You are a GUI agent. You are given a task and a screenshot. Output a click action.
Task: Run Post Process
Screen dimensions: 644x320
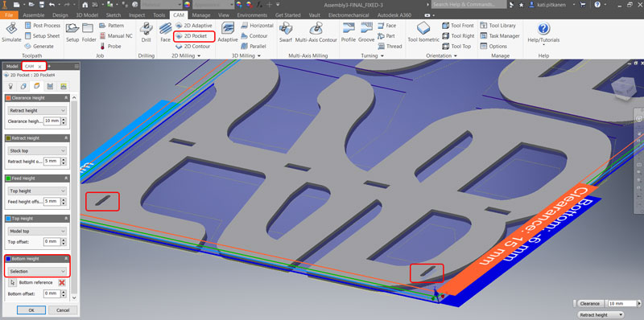click(43, 26)
